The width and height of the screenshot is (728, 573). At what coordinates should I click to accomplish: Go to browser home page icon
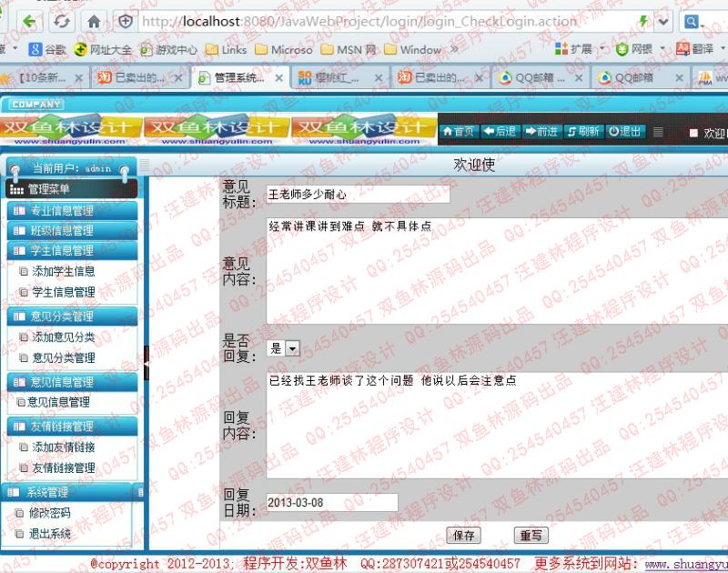(x=95, y=21)
